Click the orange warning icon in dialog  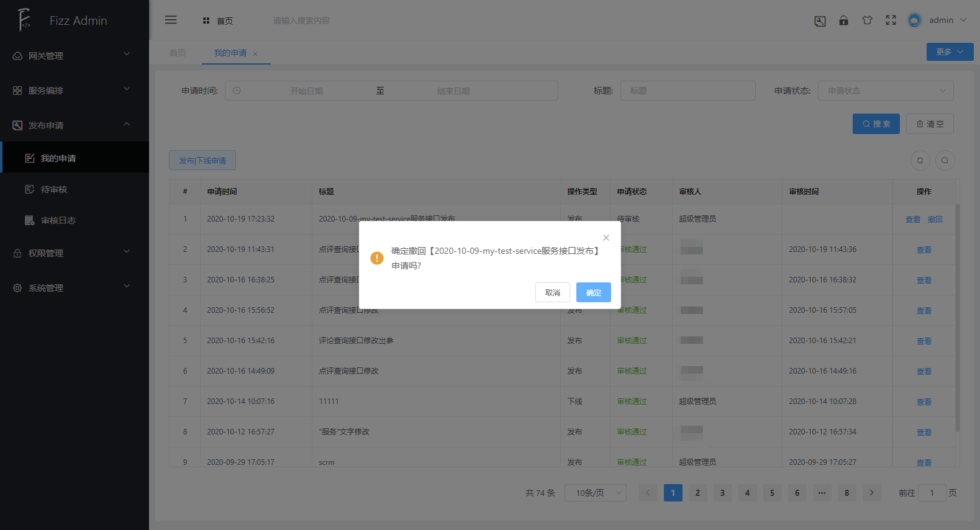click(x=377, y=258)
